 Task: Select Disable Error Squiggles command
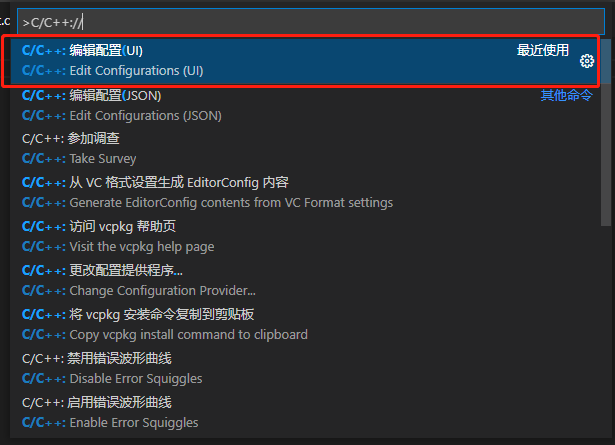click(x=305, y=368)
